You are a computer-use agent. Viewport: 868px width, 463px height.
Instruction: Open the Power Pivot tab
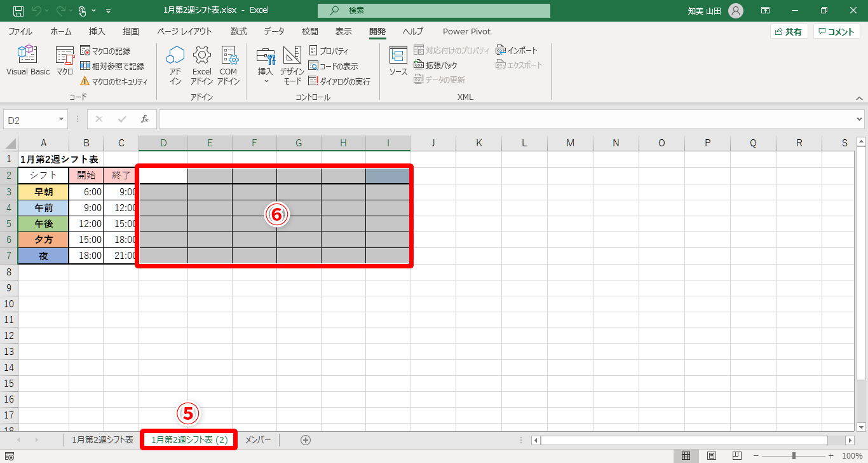(x=466, y=31)
